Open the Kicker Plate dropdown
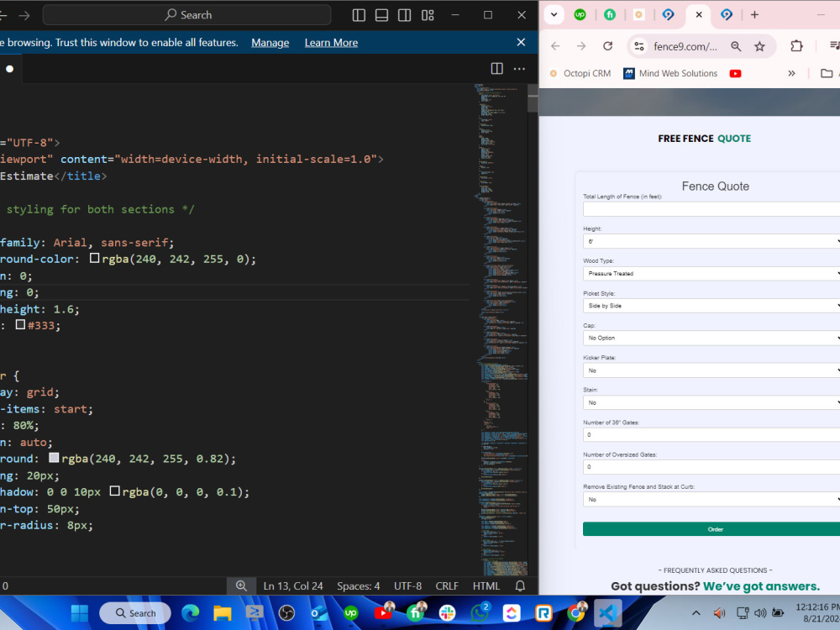Image resolution: width=840 pixels, height=630 pixels. [x=711, y=370]
